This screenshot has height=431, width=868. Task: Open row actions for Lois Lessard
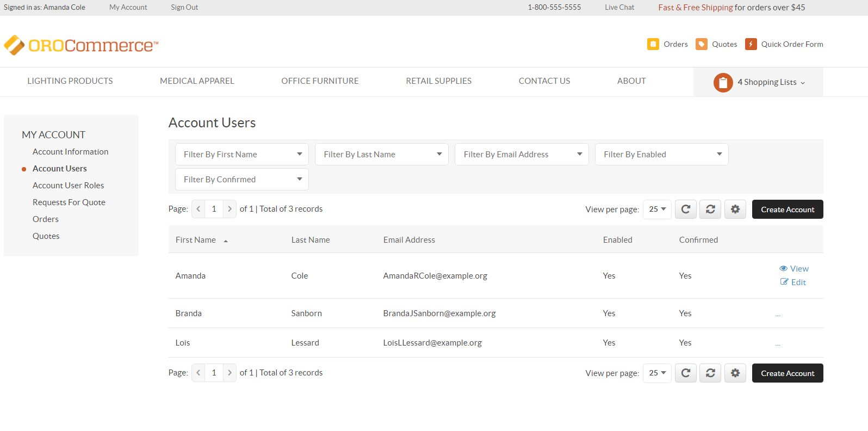point(778,344)
